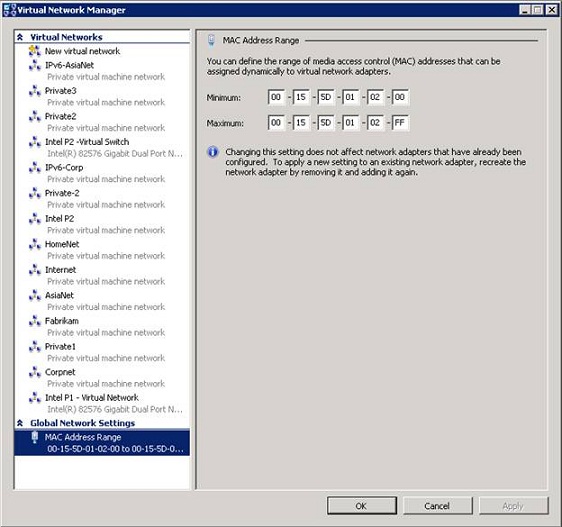Select the HomeNet network icon
Screen dimensions: 562x527
35,244
